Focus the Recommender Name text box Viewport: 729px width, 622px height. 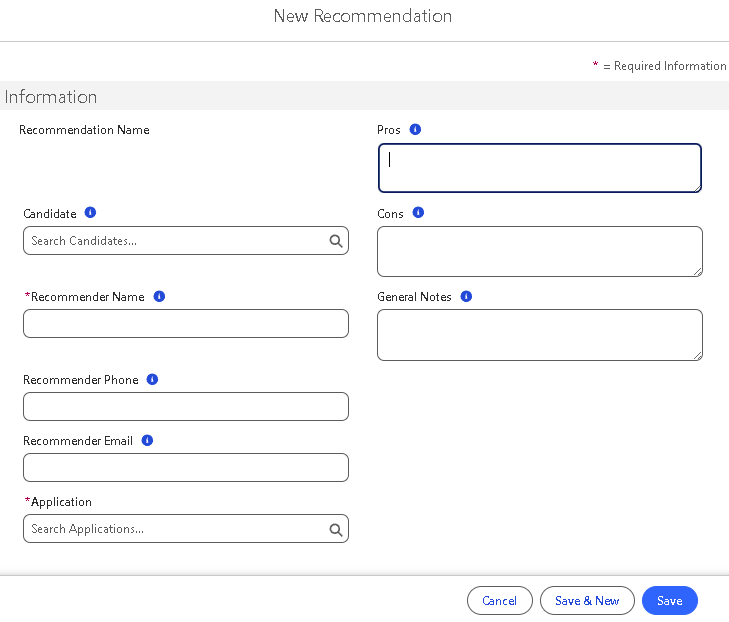[186, 324]
